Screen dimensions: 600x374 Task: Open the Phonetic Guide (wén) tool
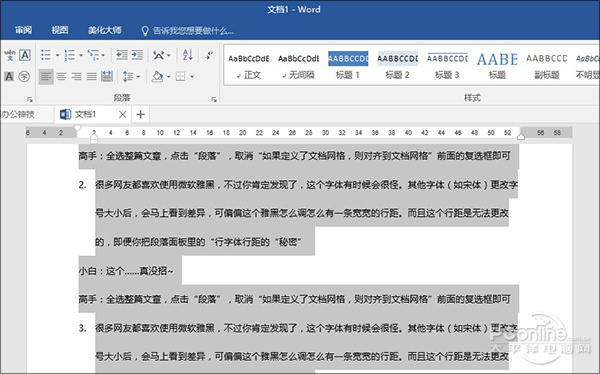point(10,55)
